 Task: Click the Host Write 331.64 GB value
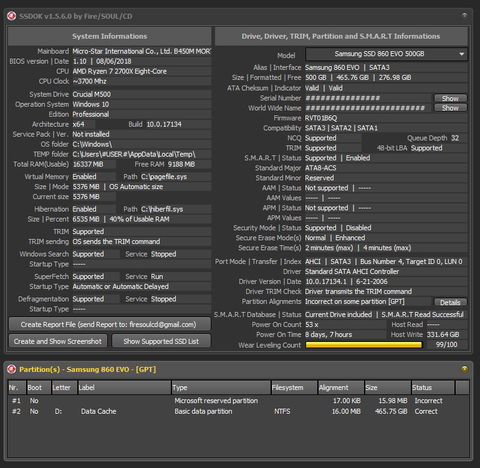point(443,334)
